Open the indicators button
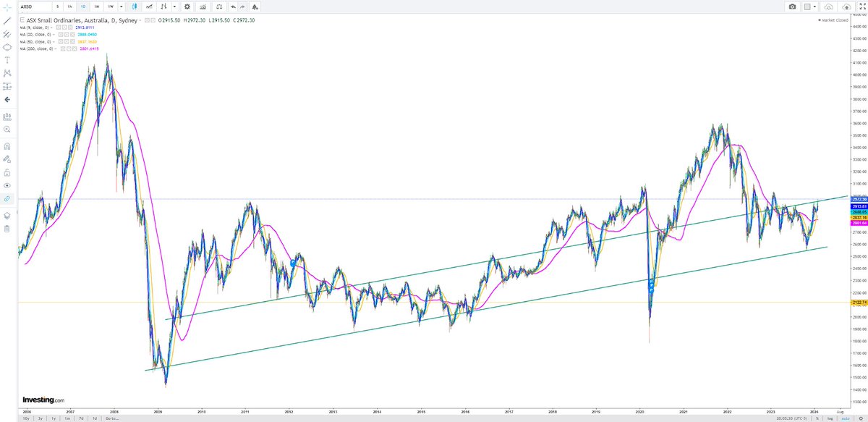Screen dimensions: 868x422 pyautogui.click(x=203, y=7)
